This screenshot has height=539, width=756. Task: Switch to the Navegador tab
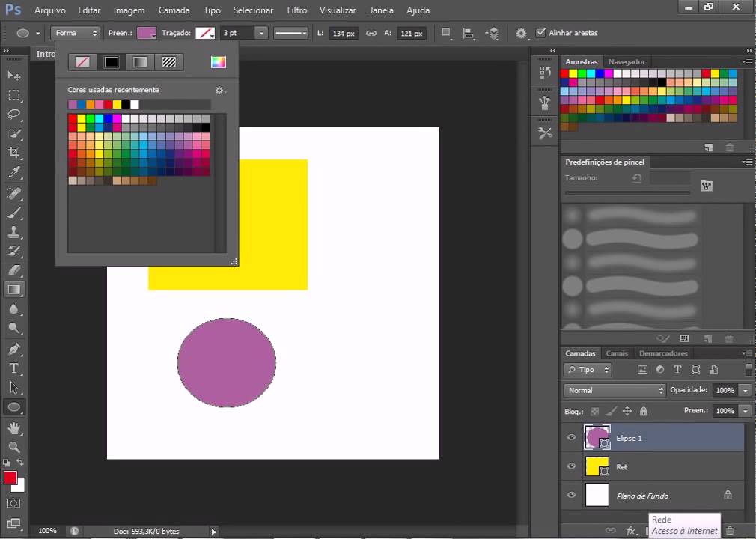tap(627, 61)
